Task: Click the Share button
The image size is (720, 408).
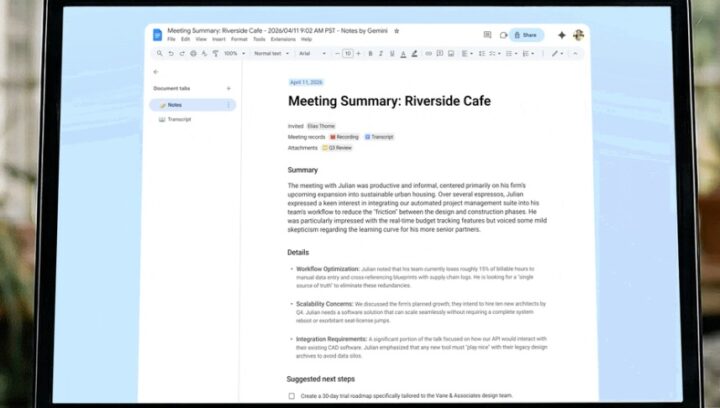Action: click(526, 35)
